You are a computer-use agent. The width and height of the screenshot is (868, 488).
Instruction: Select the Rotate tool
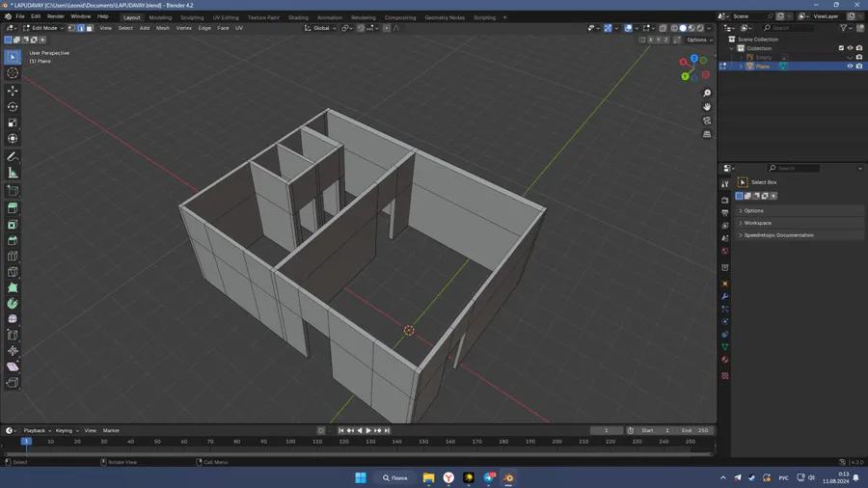pos(13,107)
